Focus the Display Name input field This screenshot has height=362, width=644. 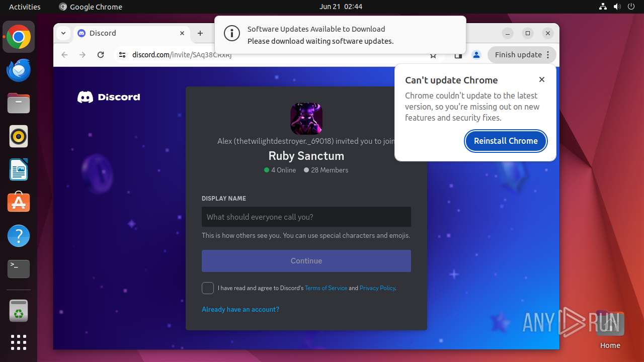(306, 217)
